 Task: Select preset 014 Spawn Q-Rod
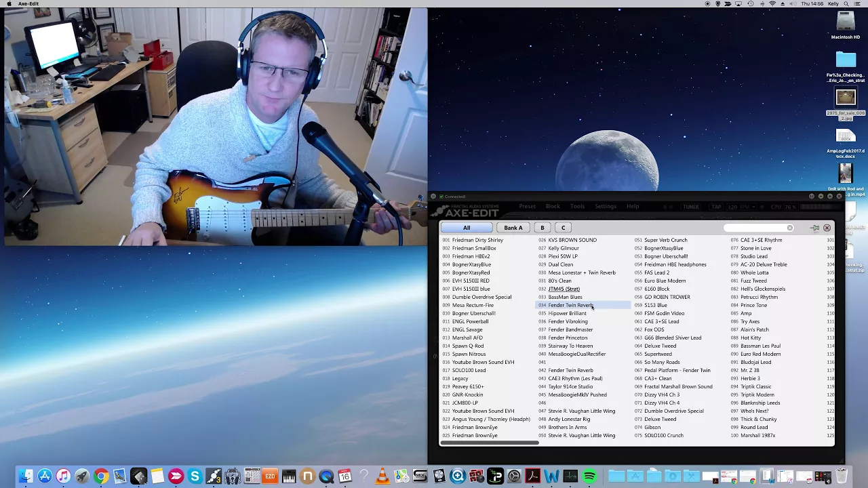[x=463, y=346]
